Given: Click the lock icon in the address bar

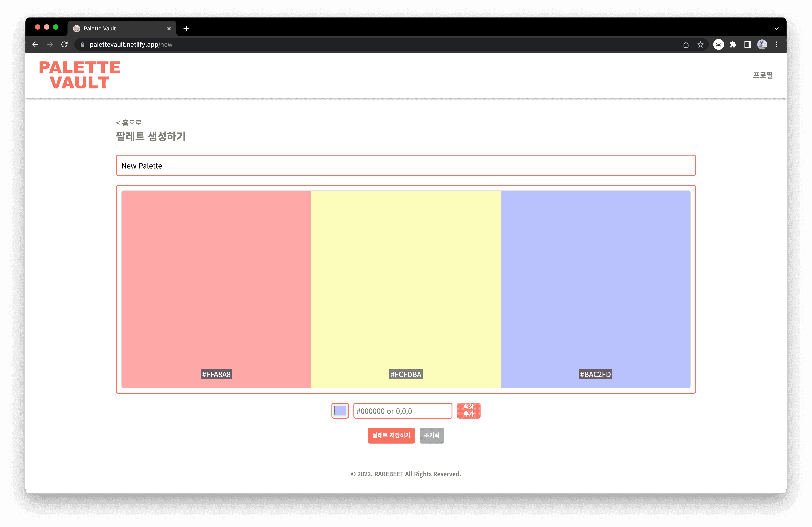Looking at the screenshot, I should [x=82, y=45].
